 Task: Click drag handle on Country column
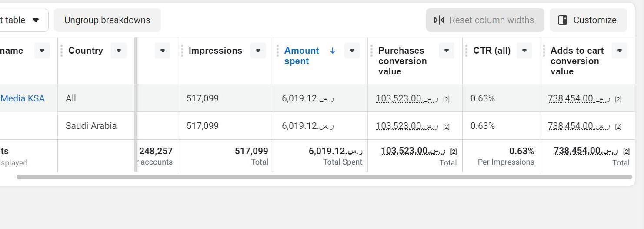point(61,51)
